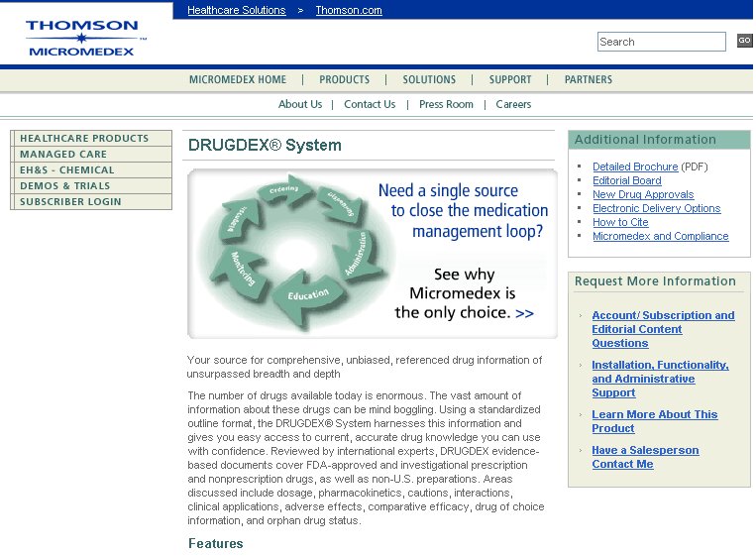Click the Features heading
The width and height of the screenshot is (756, 556).
coord(216,543)
